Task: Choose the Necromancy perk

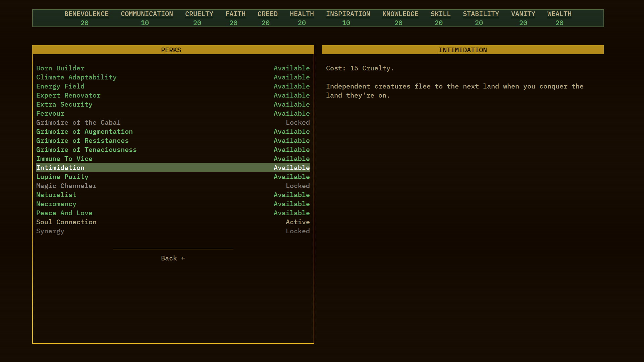Action: point(56,204)
